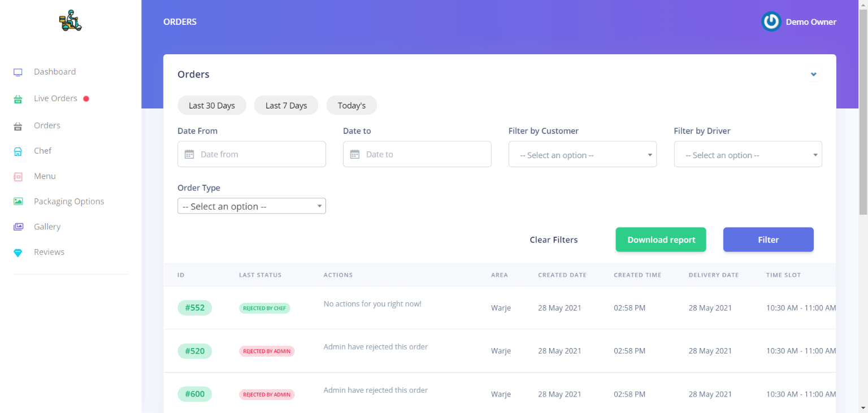
Task: Click the Demo Owner user name
Action: click(811, 22)
